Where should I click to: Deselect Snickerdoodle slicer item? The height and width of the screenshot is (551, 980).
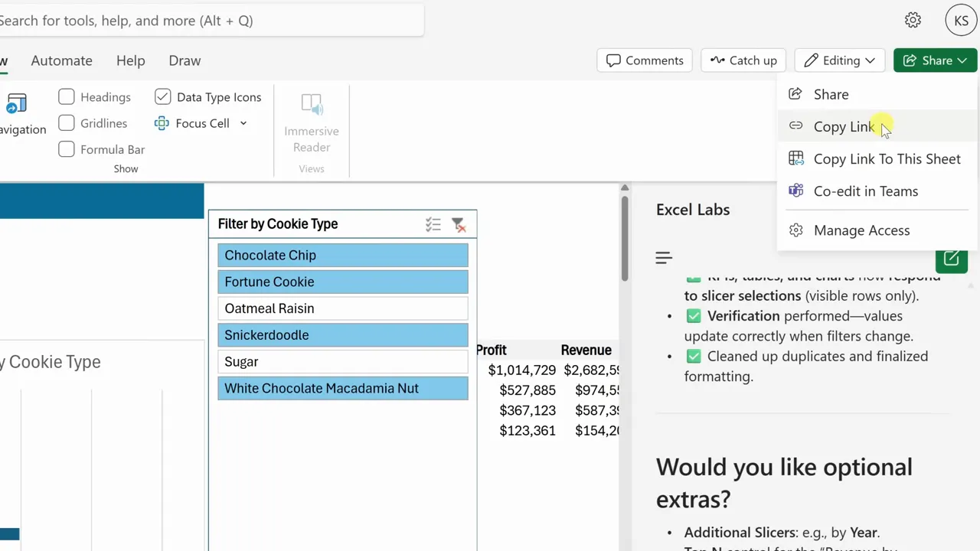coord(343,335)
